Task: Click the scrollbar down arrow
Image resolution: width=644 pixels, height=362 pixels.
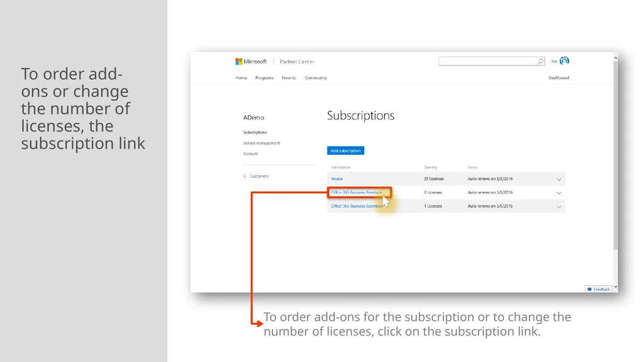Action: coord(615,286)
